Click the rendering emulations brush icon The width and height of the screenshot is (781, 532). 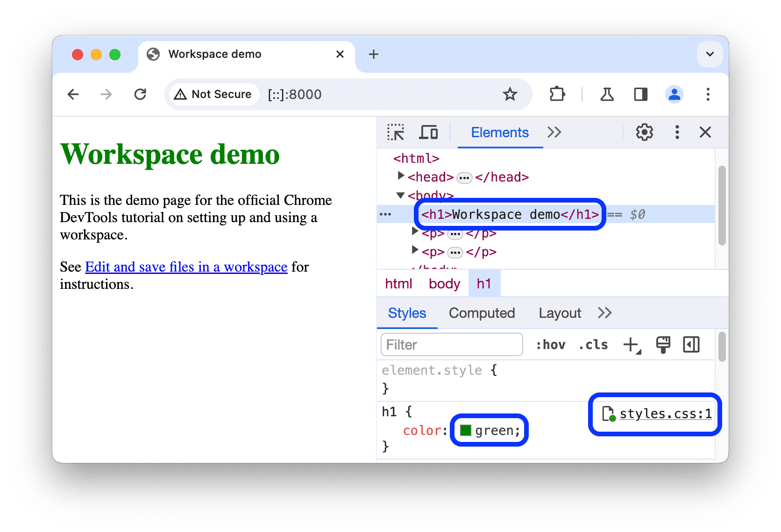[x=663, y=345]
